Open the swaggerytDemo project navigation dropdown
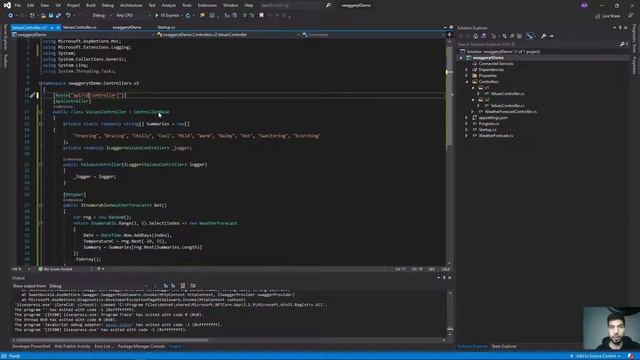This screenshot has height=360, width=640. coord(83,35)
